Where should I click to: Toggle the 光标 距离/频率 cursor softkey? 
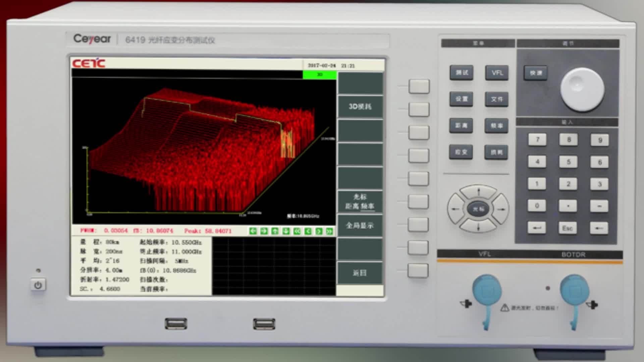click(360, 201)
